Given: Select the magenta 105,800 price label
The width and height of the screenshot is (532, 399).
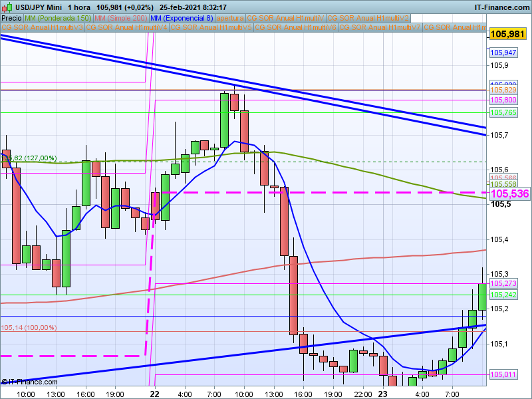Looking at the screenshot, I should 503,100.
